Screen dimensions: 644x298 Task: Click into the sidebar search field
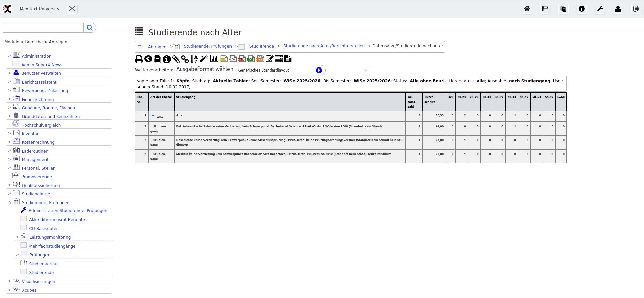[x=43, y=28]
